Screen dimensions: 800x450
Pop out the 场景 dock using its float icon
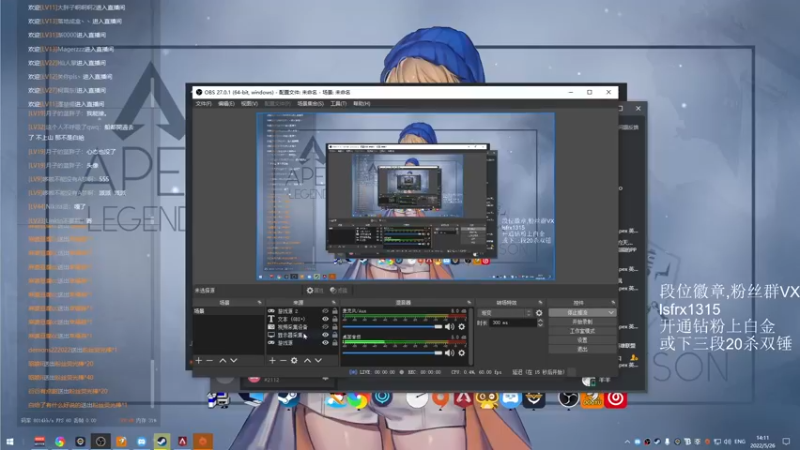(259, 303)
